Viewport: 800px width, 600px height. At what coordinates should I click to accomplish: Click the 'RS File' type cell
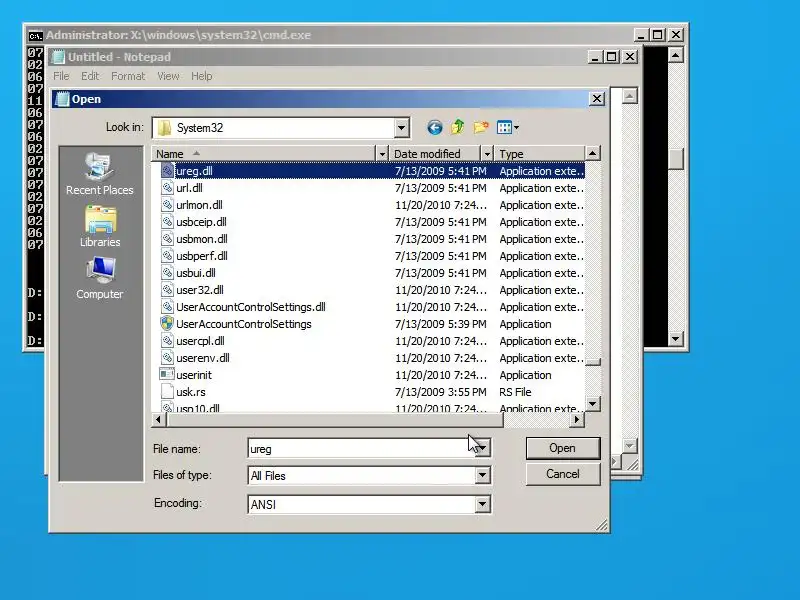tap(515, 392)
